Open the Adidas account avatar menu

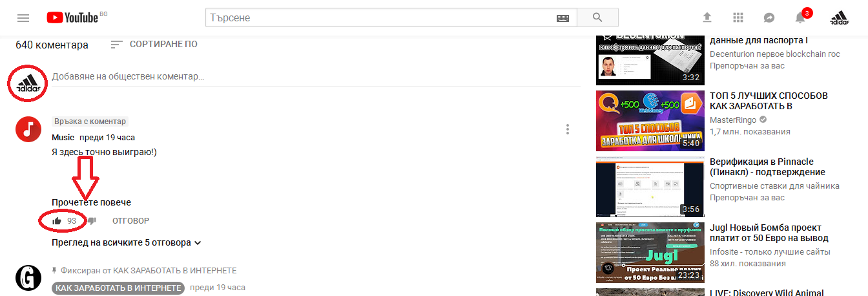point(839,17)
